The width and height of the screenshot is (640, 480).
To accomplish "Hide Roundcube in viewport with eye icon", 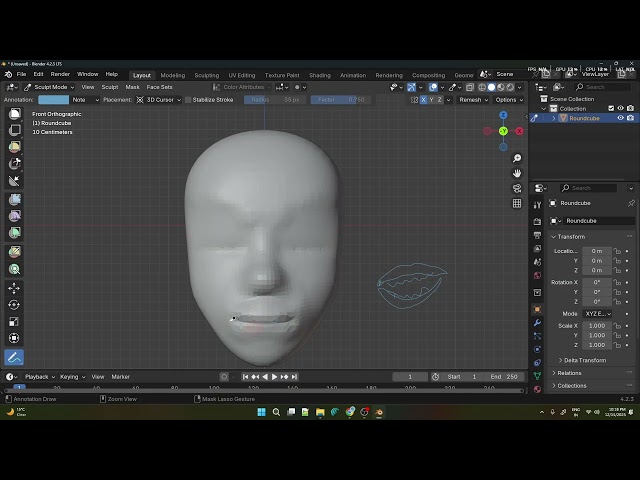I will pyautogui.click(x=620, y=118).
